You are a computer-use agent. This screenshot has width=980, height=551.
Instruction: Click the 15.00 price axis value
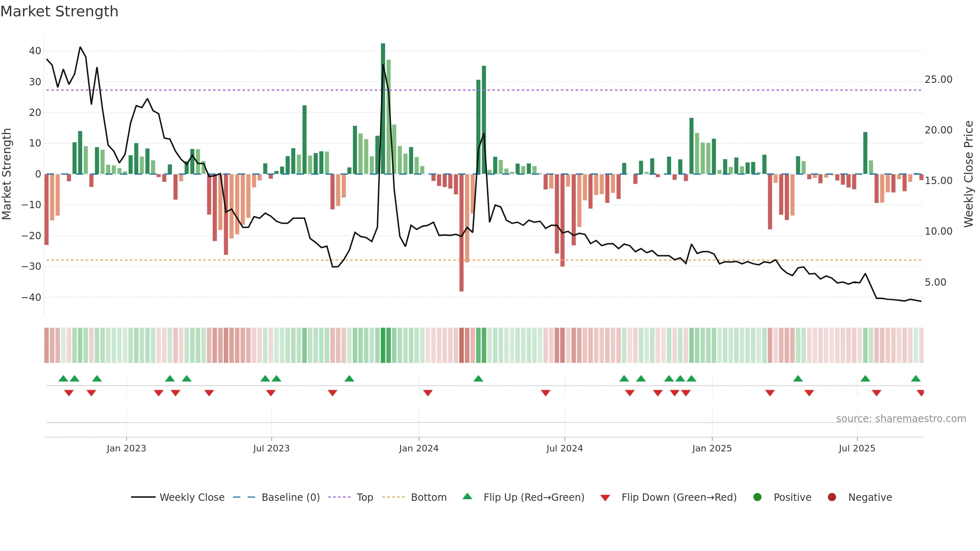[938, 180]
